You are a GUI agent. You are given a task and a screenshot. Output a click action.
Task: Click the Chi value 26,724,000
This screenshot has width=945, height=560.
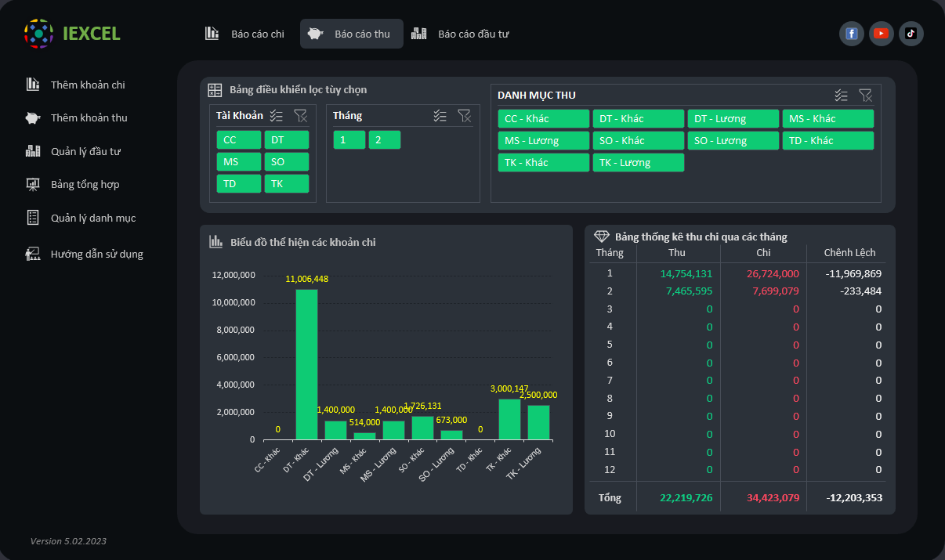coord(773,273)
